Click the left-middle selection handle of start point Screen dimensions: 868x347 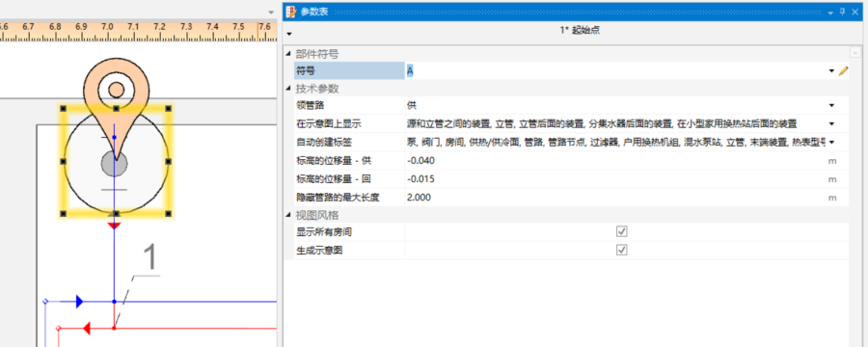(x=63, y=161)
